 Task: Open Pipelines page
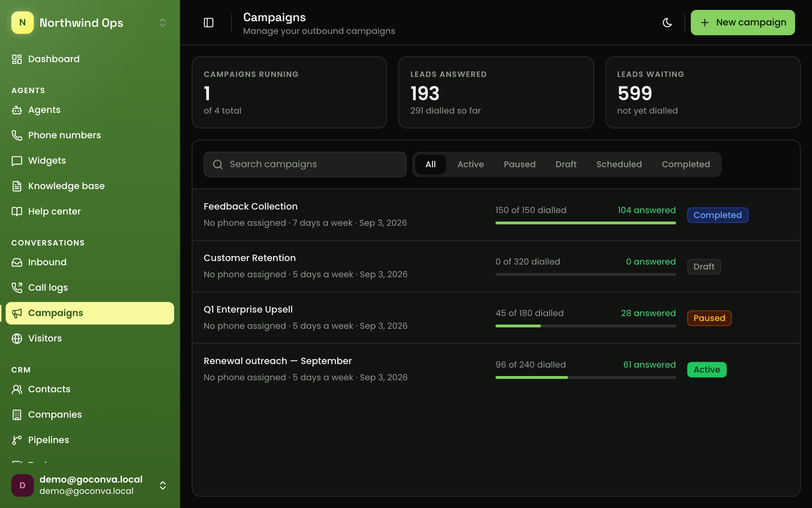pos(90,440)
